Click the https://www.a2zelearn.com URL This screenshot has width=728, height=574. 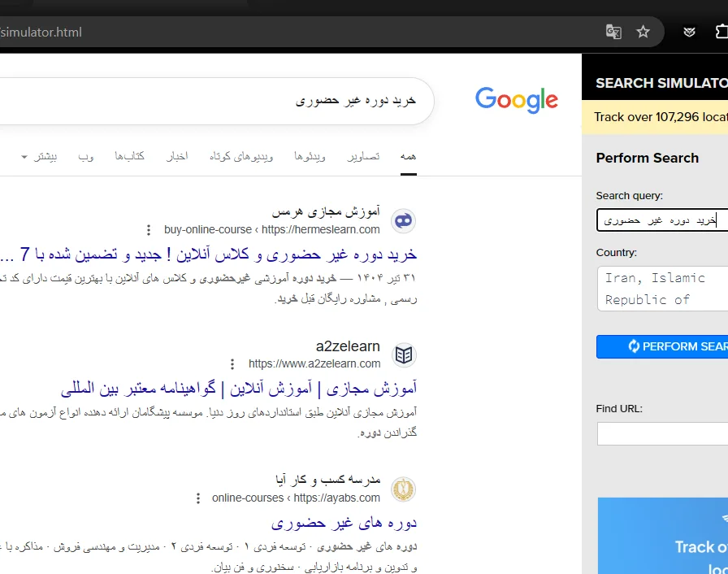pos(314,363)
